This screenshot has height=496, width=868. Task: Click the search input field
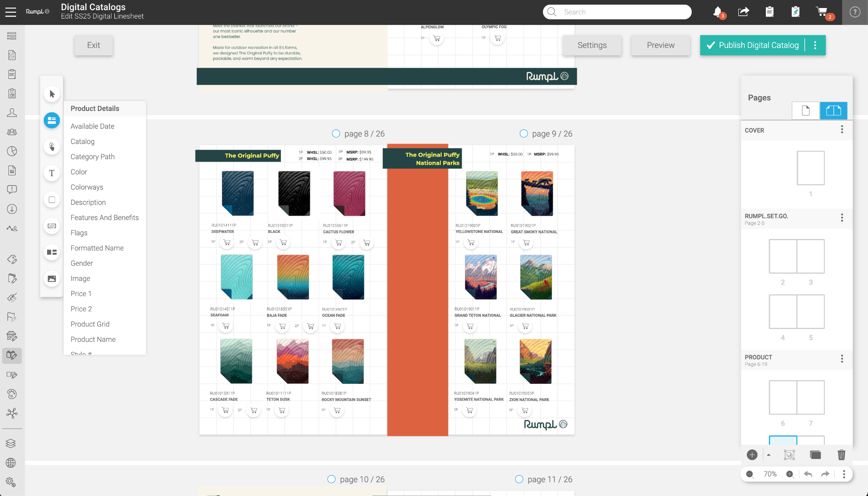pyautogui.click(x=617, y=12)
